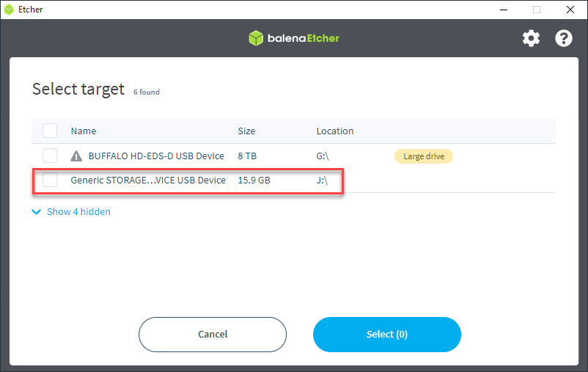
Task: Click the Large drive warning badge
Action: tap(424, 156)
